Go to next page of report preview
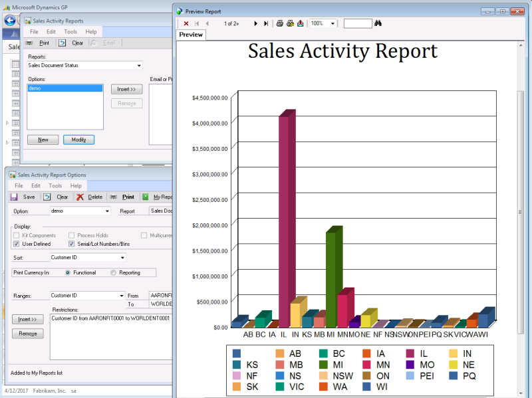This screenshot has height=398, width=532. pos(255,23)
